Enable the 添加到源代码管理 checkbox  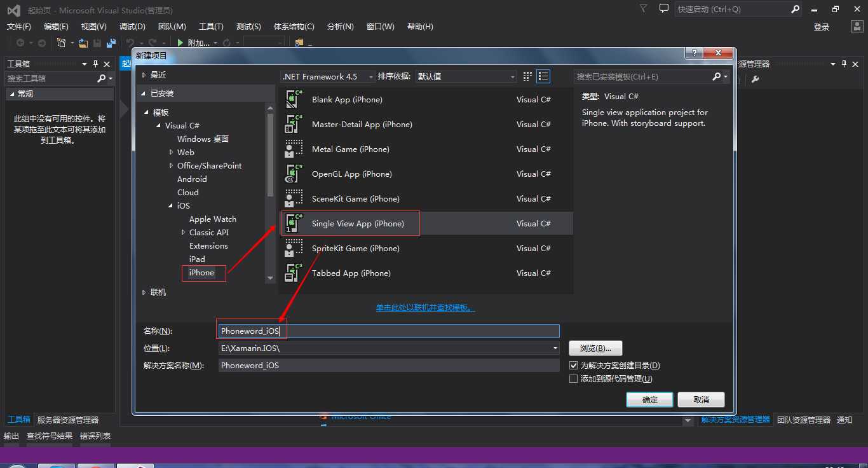click(574, 379)
